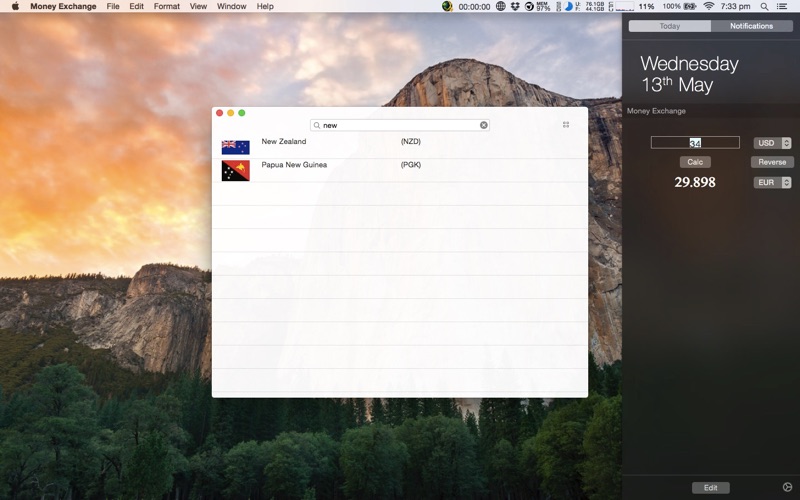Click the 29.898 conversion result

click(x=695, y=182)
